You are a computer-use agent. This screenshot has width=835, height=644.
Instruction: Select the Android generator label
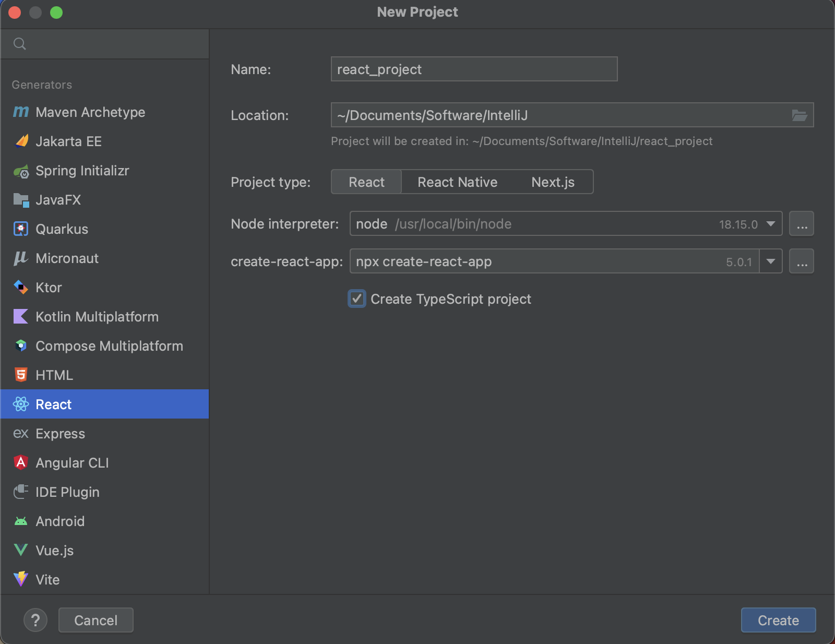pos(60,521)
